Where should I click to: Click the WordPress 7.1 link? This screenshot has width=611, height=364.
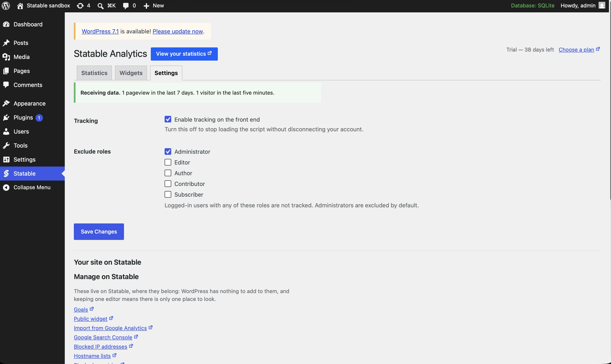(x=100, y=31)
